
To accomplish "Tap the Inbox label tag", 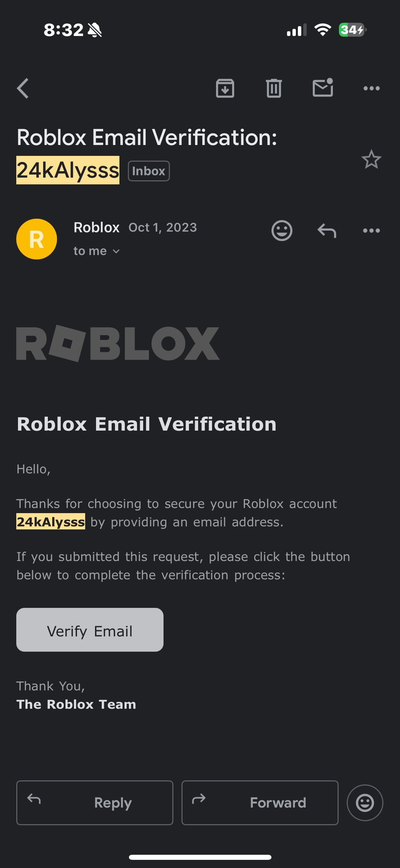I will point(149,171).
